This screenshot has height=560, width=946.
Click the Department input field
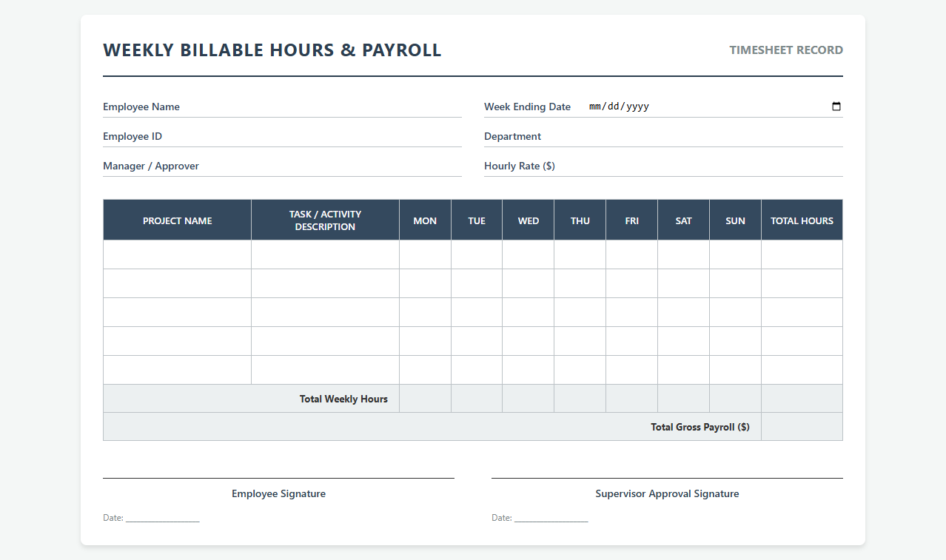[695, 136]
